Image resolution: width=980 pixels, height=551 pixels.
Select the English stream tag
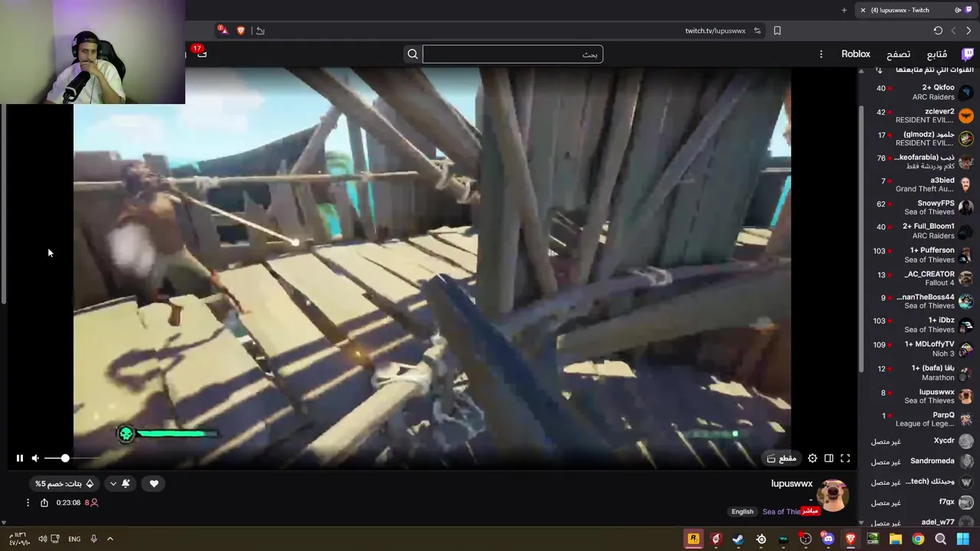[x=742, y=511]
